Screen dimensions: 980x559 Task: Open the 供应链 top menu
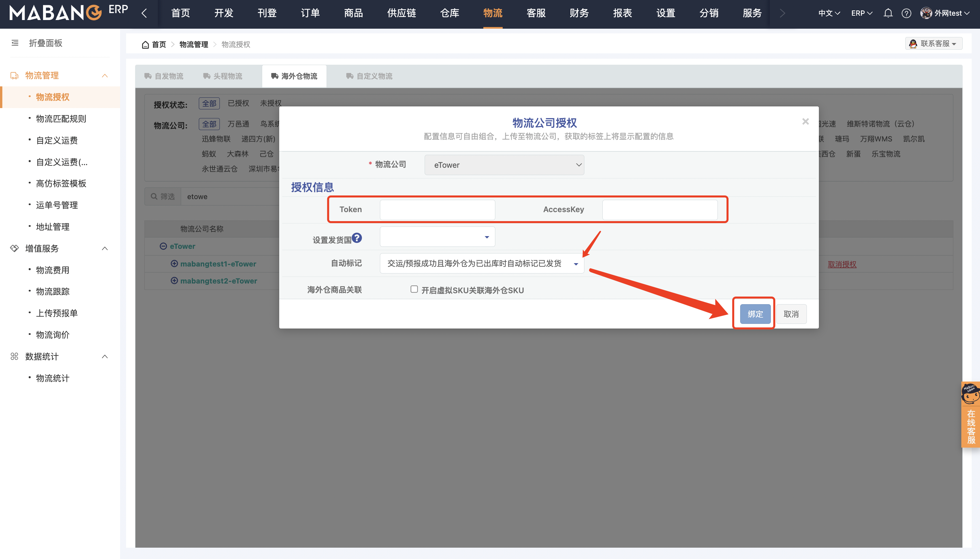tap(402, 13)
